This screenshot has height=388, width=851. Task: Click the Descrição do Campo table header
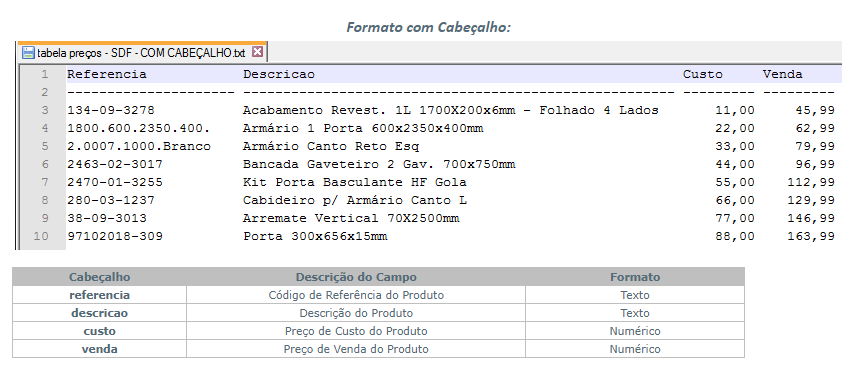(356, 277)
